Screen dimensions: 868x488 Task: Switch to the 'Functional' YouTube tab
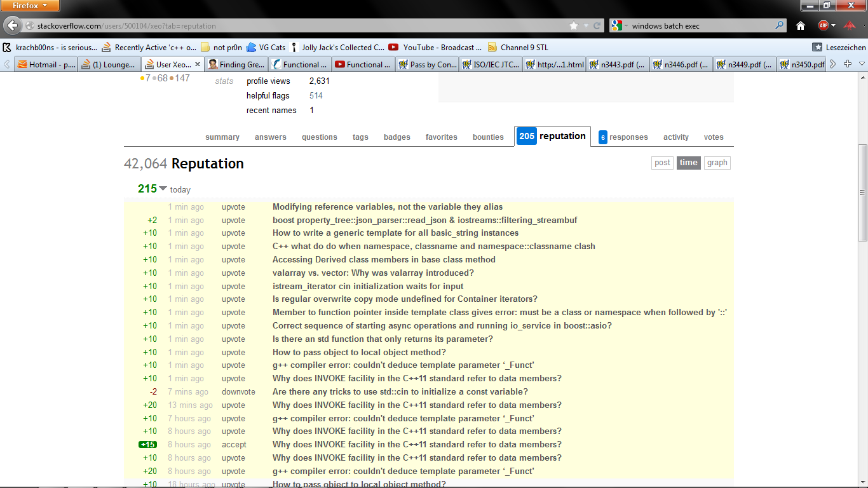click(363, 64)
